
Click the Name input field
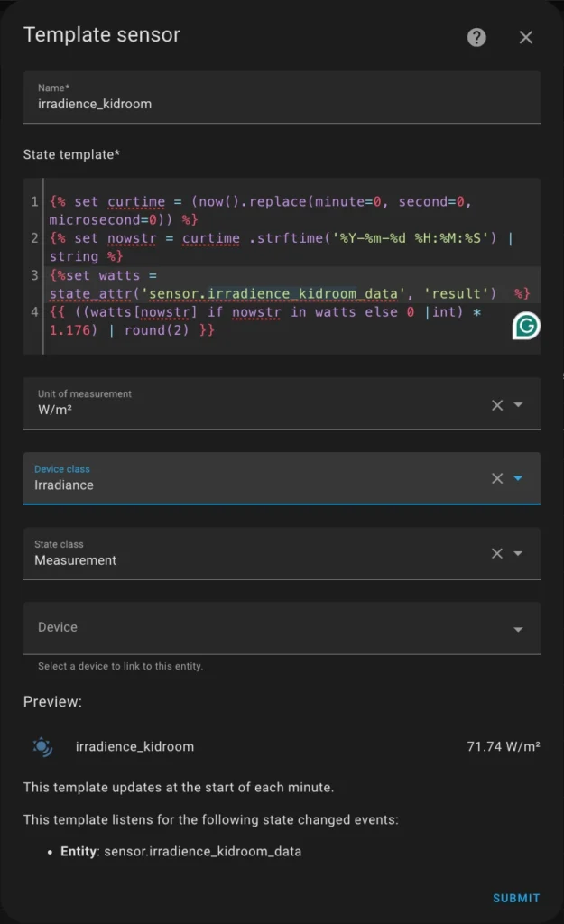pyautogui.click(x=282, y=97)
